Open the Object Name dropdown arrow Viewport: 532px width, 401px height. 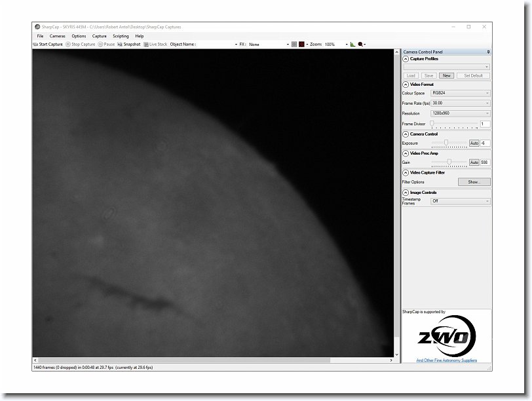tap(236, 45)
